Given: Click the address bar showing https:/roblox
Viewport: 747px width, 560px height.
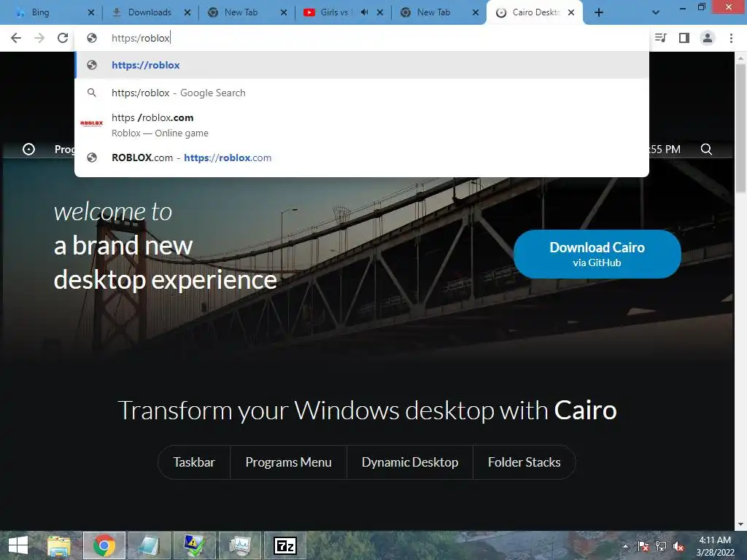Looking at the screenshot, I should click(362, 38).
